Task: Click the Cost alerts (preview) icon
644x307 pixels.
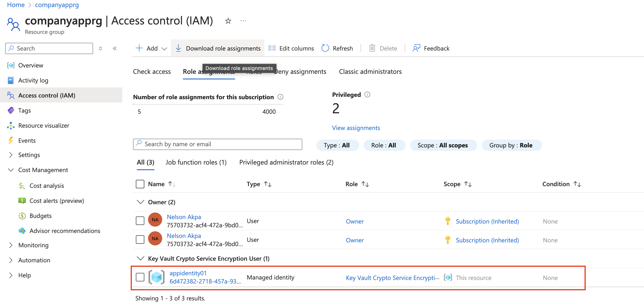Action: pyautogui.click(x=22, y=201)
